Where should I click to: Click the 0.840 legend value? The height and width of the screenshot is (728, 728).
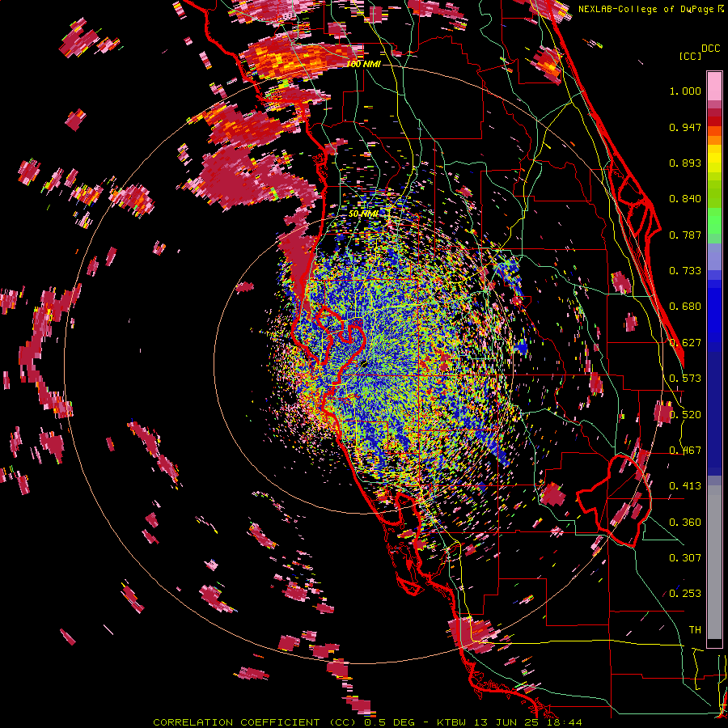click(685, 199)
